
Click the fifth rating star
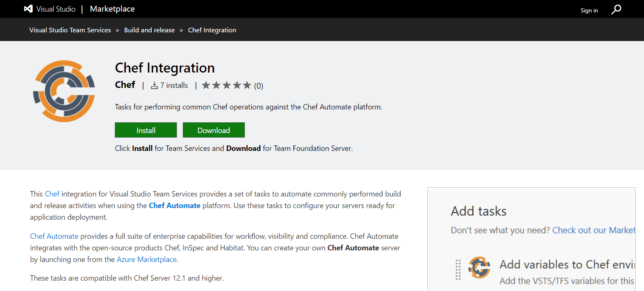click(x=247, y=85)
